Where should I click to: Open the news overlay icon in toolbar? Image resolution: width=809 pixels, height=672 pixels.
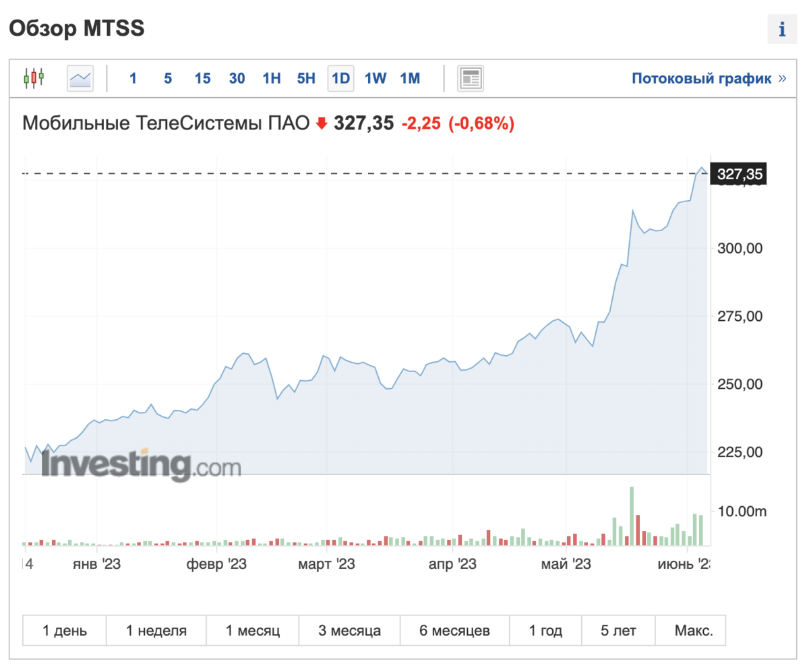pyautogui.click(x=471, y=79)
